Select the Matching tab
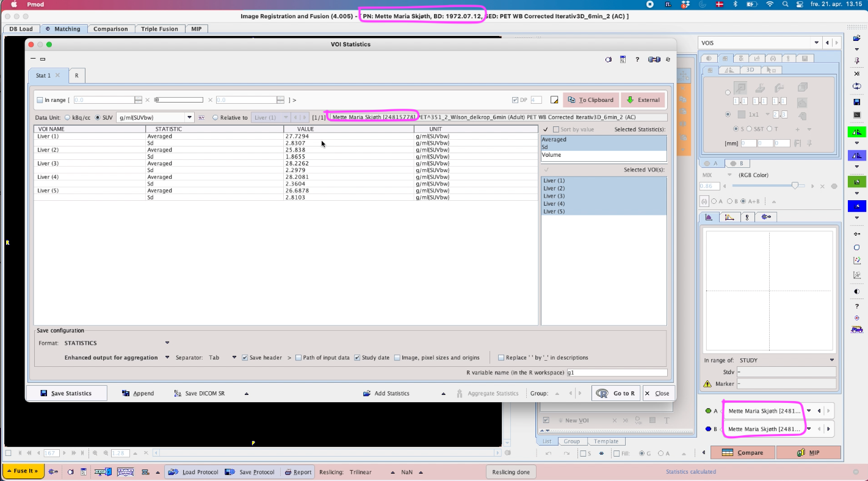 pos(63,29)
